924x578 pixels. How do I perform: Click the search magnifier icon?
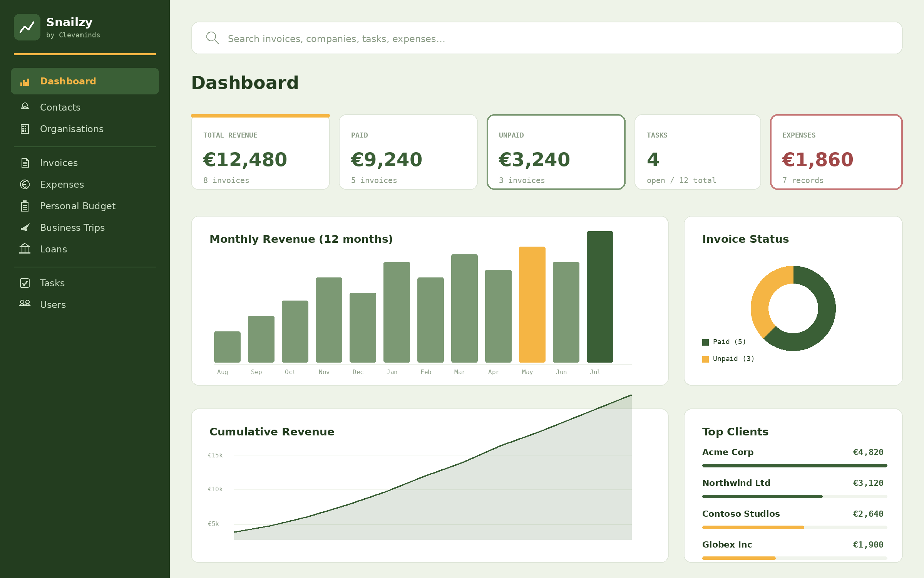coord(213,38)
